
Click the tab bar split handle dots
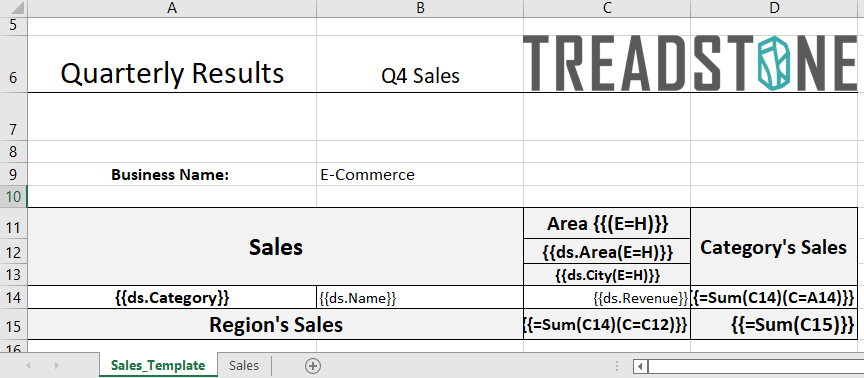coord(618,366)
